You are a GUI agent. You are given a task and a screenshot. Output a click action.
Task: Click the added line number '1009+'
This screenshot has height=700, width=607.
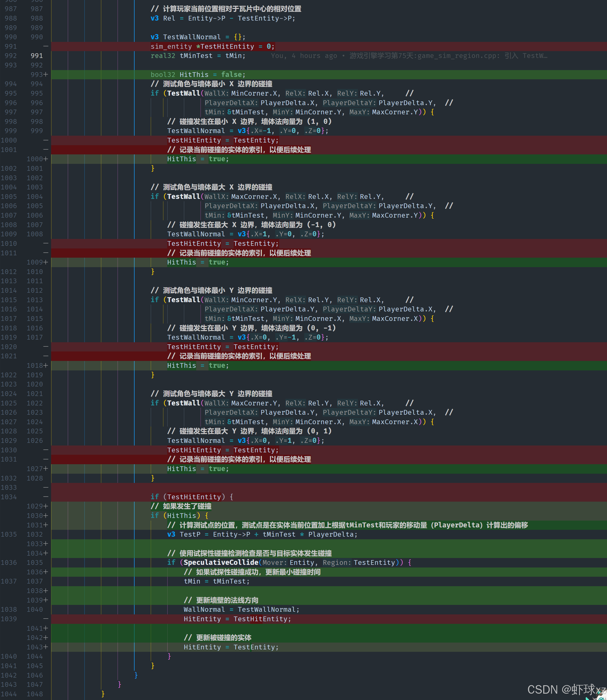tap(37, 262)
